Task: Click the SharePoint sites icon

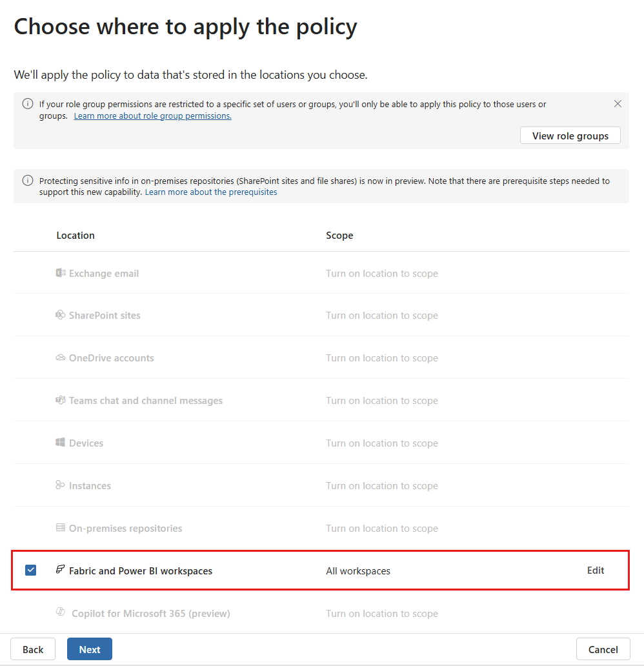Action: (x=60, y=315)
